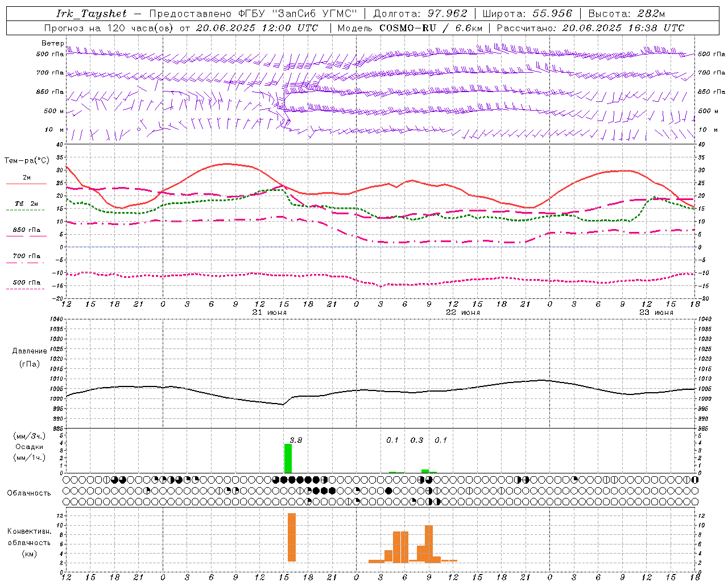728x582 pixels.
Task: Click the Осадки precipitation label
Action: click(30, 447)
